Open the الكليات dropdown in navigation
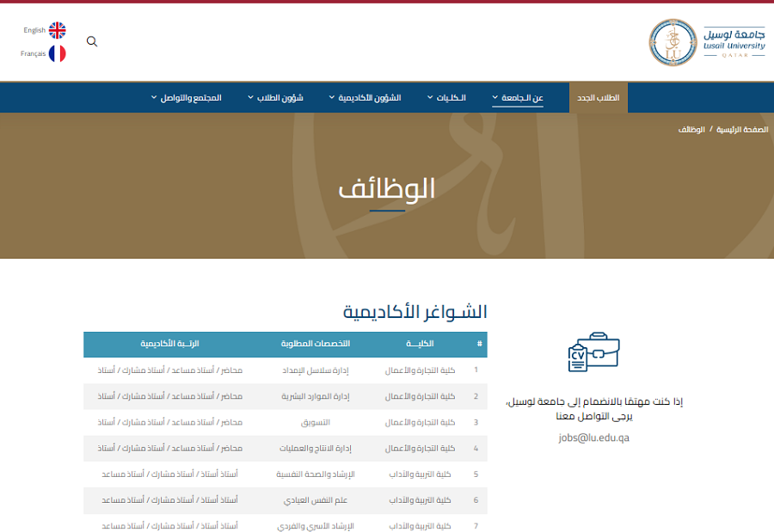 pos(446,98)
